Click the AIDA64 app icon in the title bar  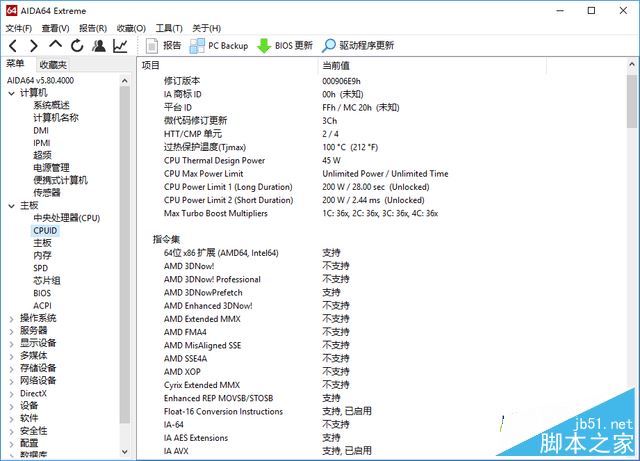point(11,11)
